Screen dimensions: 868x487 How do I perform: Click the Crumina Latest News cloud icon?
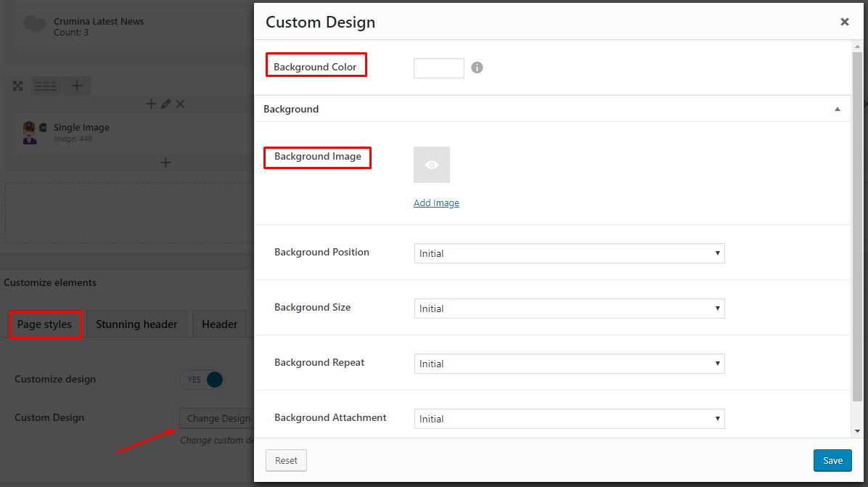pos(34,24)
